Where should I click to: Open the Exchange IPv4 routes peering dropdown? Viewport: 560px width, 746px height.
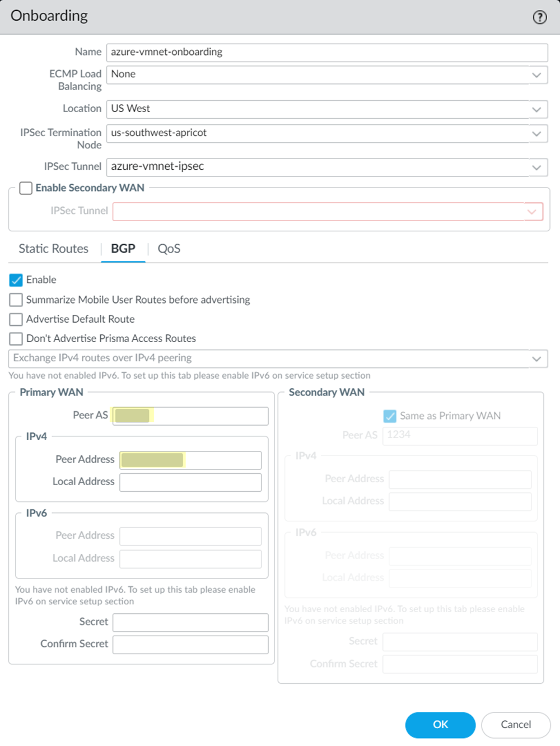coord(536,358)
